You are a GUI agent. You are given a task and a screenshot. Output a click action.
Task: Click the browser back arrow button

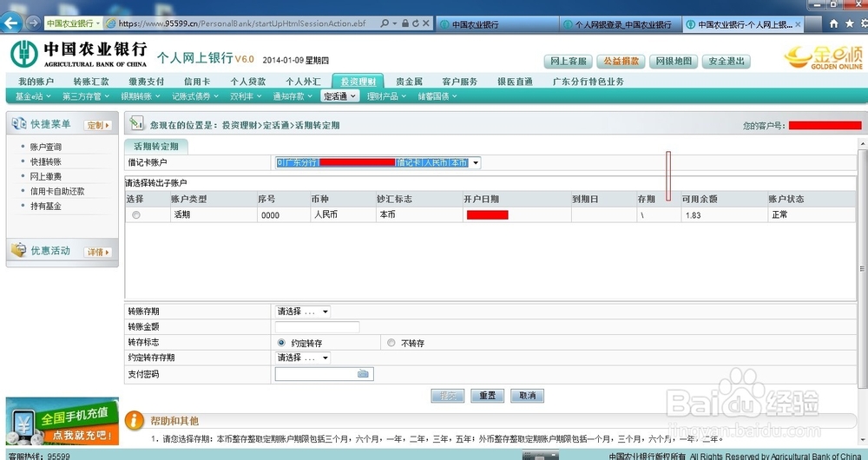tap(12, 23)
